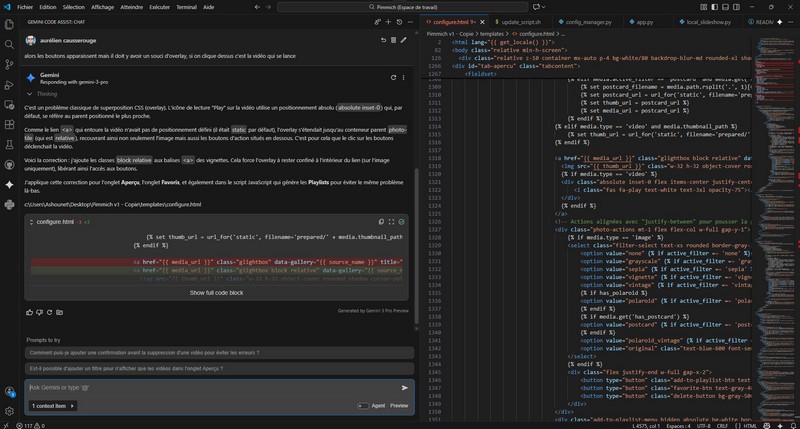Open the Explorer view in activity bar
This screenshot has height=429, width=800.
[x=9, y=24]
